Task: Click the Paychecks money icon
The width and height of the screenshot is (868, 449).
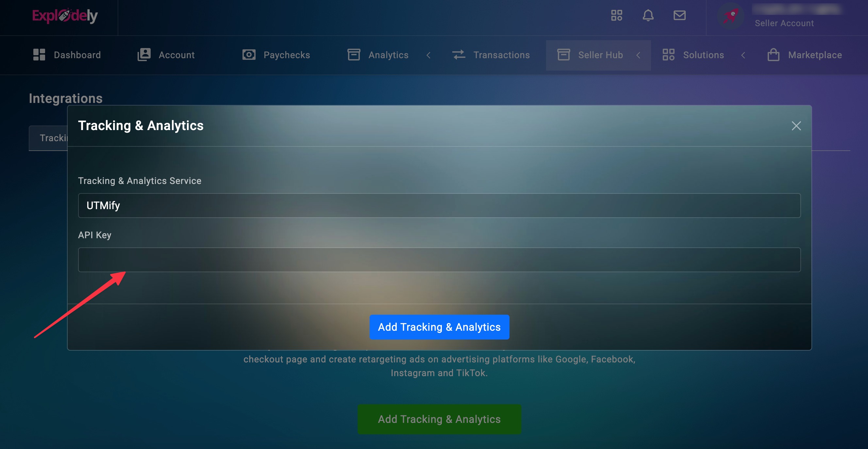Action: click(249, 55)
